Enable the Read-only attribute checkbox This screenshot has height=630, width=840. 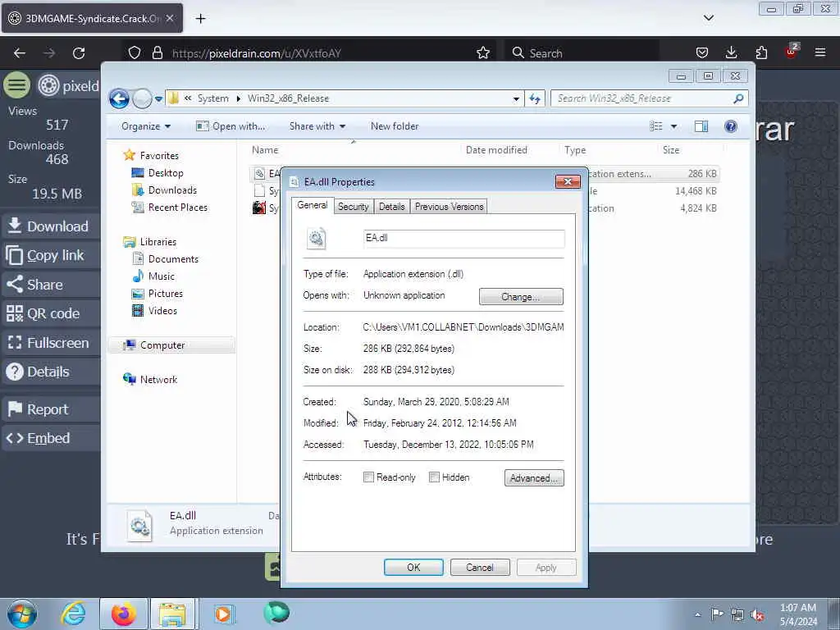(x=368, y=477)
